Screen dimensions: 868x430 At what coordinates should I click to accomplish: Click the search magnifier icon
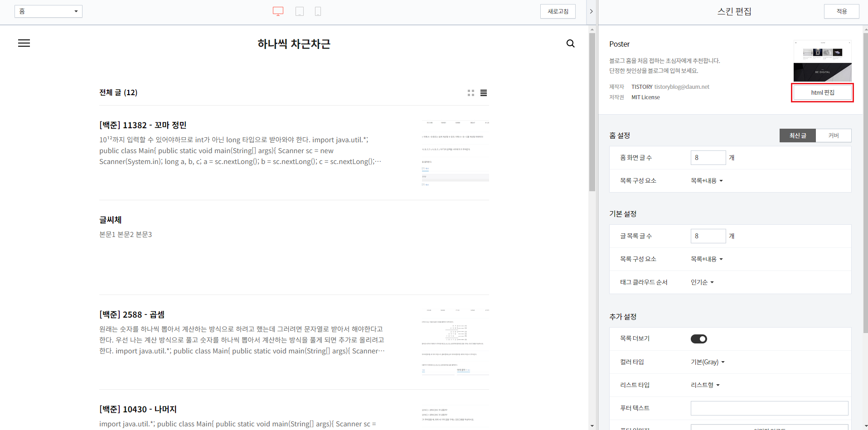click(x=571, y=43)
